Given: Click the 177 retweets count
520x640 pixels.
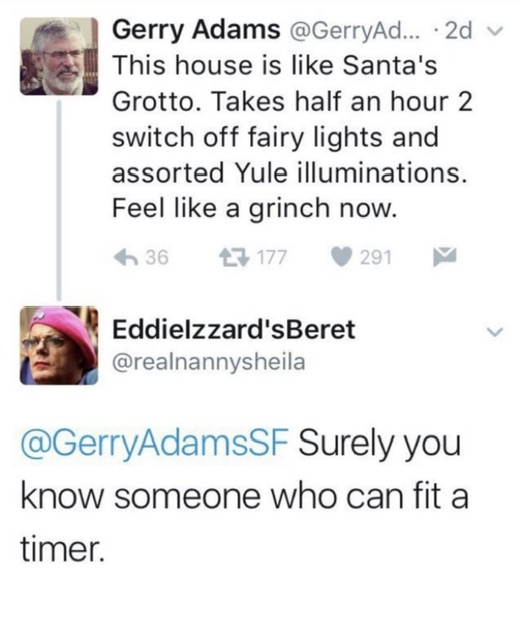Looking at the screenshot, I should tap(271, 258).
